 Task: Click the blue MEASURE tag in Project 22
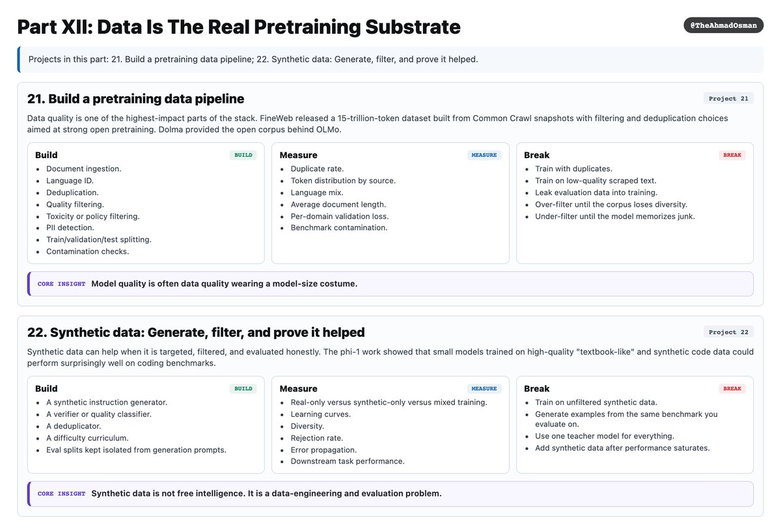pyautogui.click(x=484, y=389)
